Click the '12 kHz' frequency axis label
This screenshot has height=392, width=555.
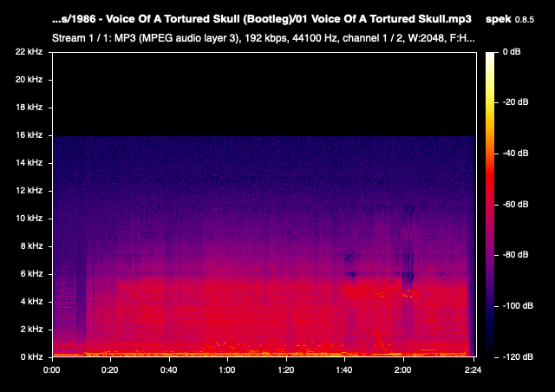29,191
